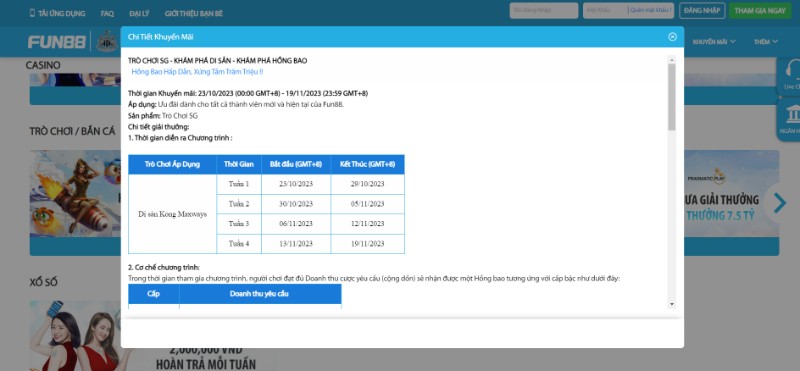Click the Tham Gia Ngay button
The image size is (800, 371).
(760, 10)
